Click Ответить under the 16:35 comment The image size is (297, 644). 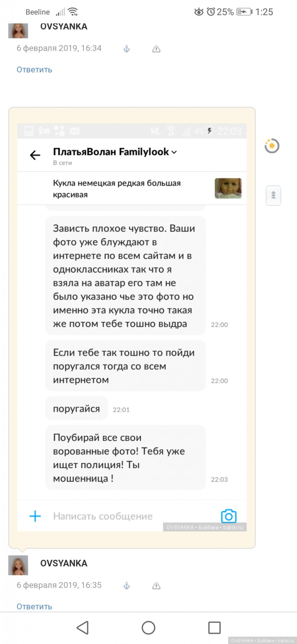[34, 606]
